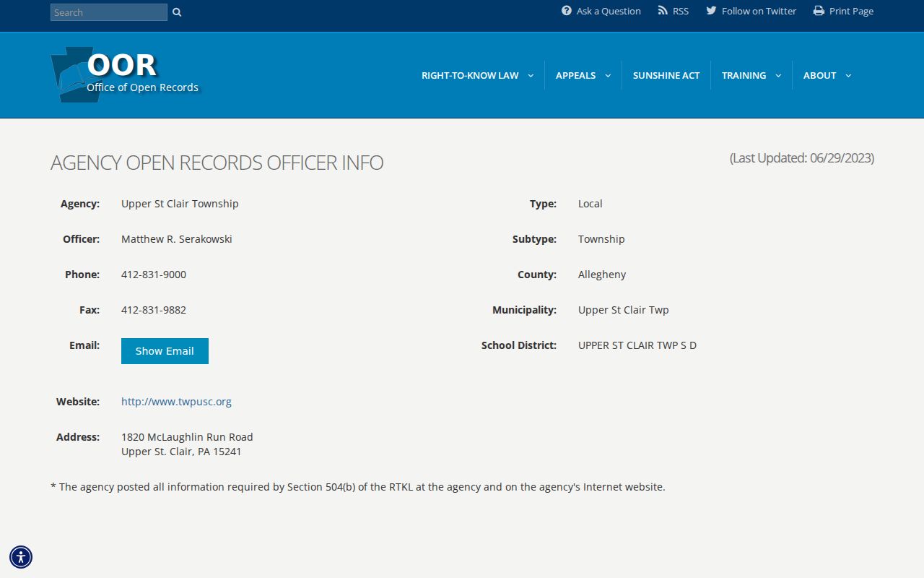Select the municipality value Upper St Clair Twp
The width and height of the screenshot is (924, 578).
[x=624, y=310]
